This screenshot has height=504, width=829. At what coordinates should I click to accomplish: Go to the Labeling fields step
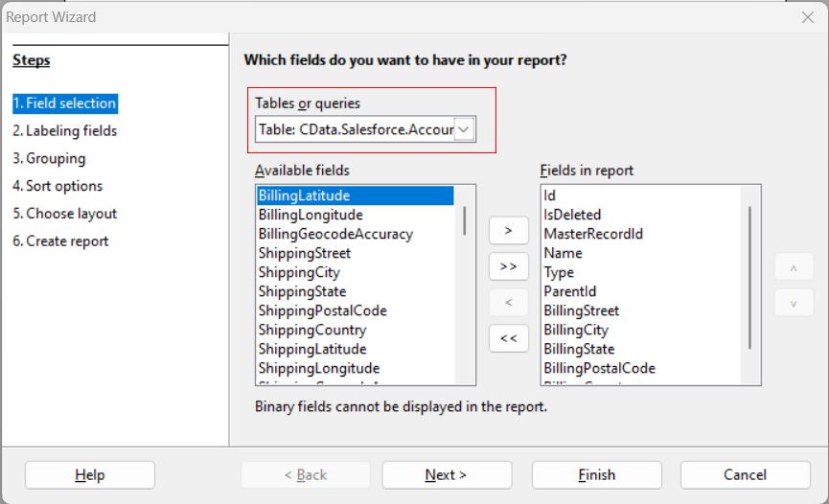(x=64, y=130)
